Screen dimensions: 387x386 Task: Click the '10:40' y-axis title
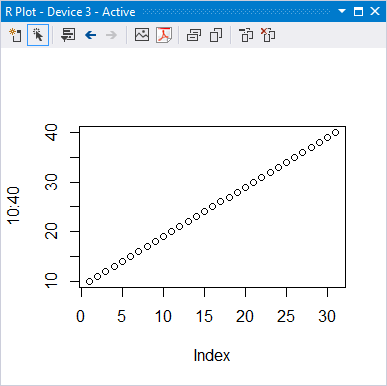click(14, 205)
